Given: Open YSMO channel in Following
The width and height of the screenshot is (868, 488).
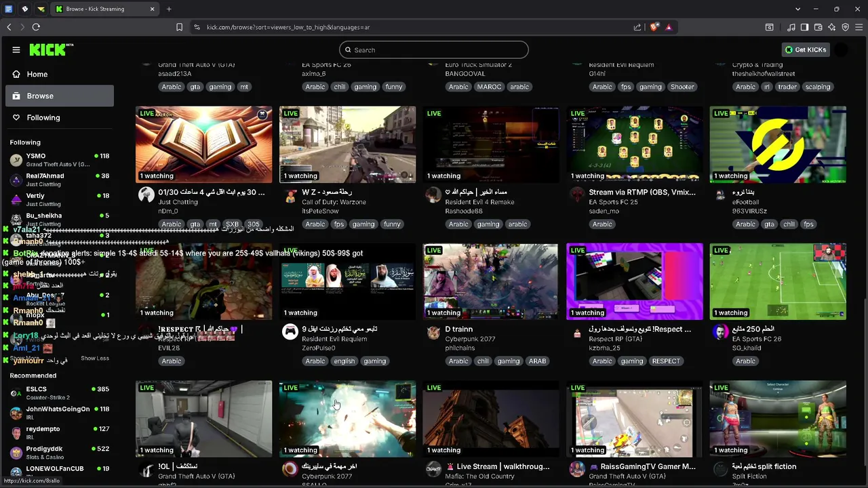Looking at the screenshot, I should [x=60, y=160].
